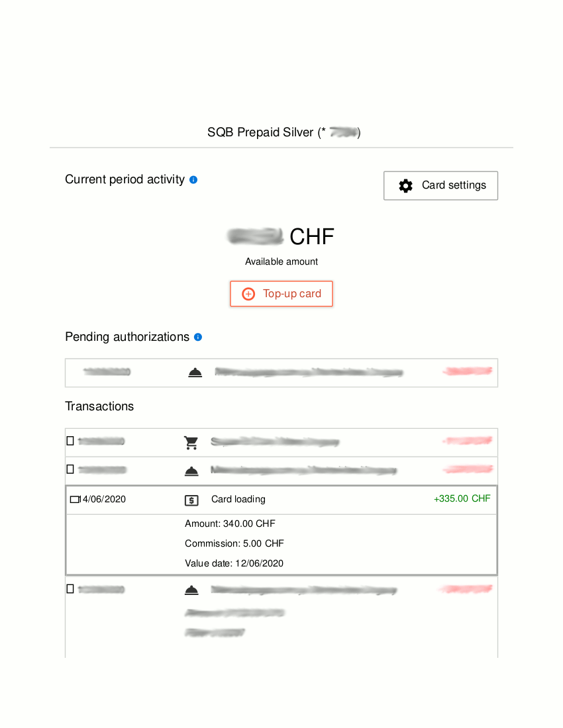Screen dimensions: 563x728
Task: Click the Card loading dollar icon
Action: pyautogui.click(x=191, y=500)
